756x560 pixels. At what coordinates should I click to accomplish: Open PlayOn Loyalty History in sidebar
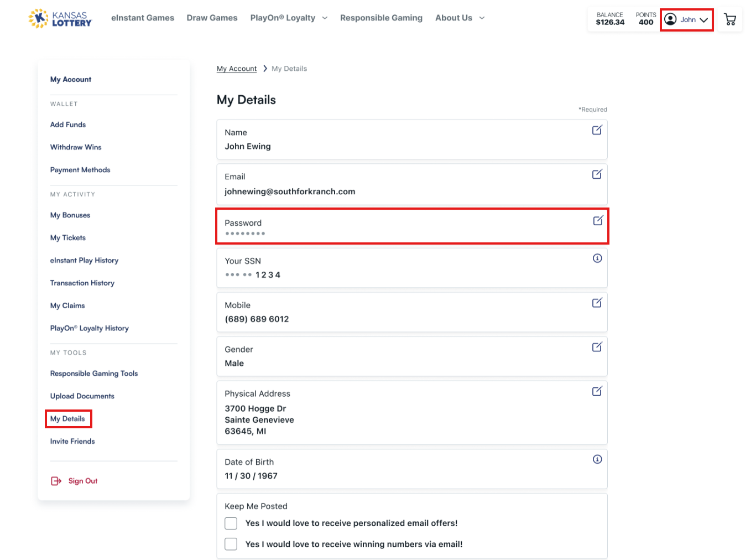click(x=90, y=328)
